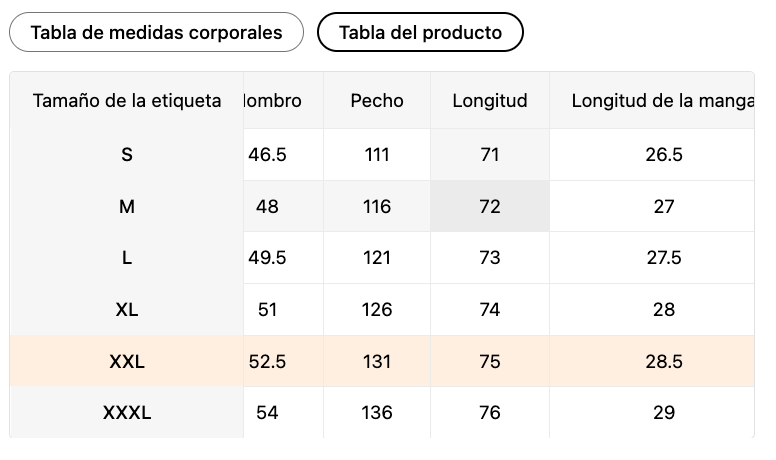
Task: Click the highlighted Longitud cell 72
Action: (x=490, y=207)
